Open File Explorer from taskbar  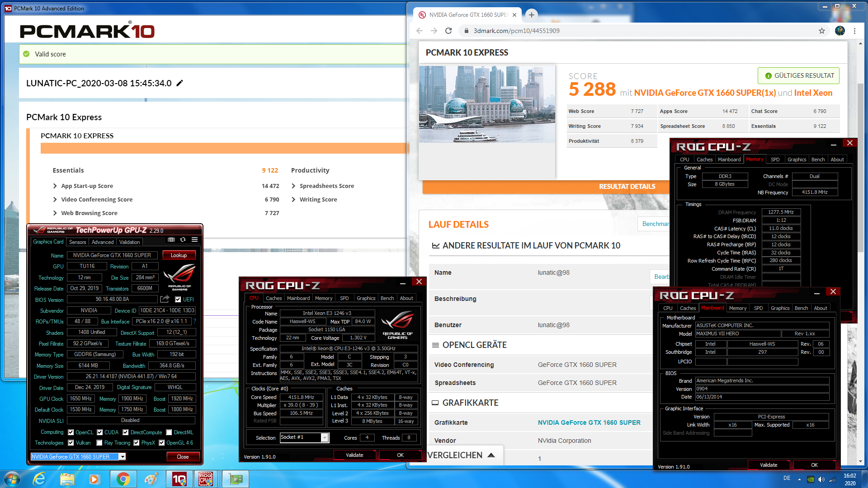pos(67,479)
